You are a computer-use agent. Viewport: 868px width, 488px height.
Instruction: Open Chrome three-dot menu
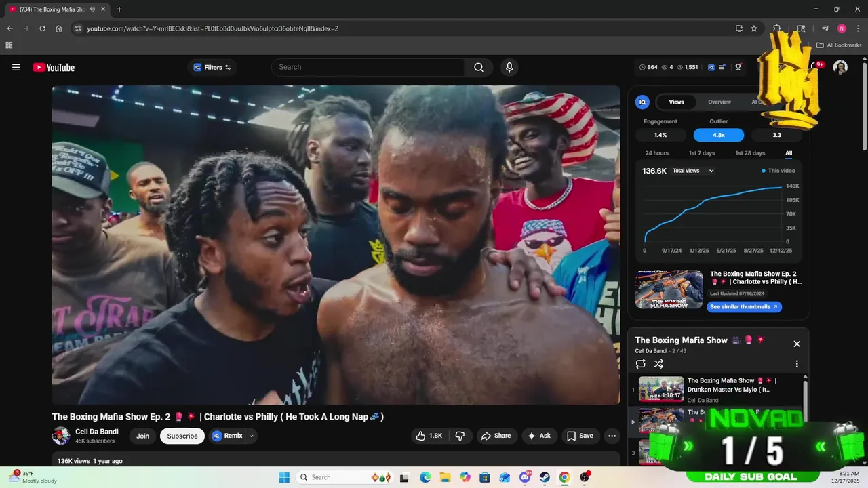(x=858, y=28)
